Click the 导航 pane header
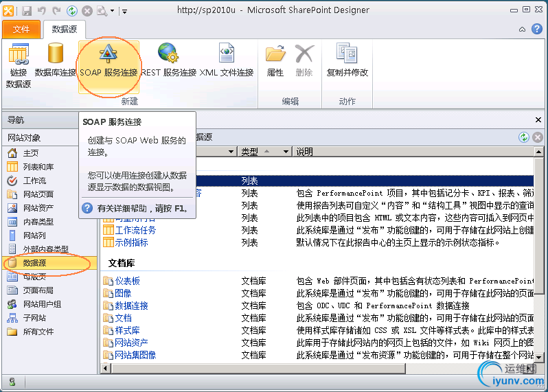This screenshot has height=392, width=548. (x=41, y=120)
